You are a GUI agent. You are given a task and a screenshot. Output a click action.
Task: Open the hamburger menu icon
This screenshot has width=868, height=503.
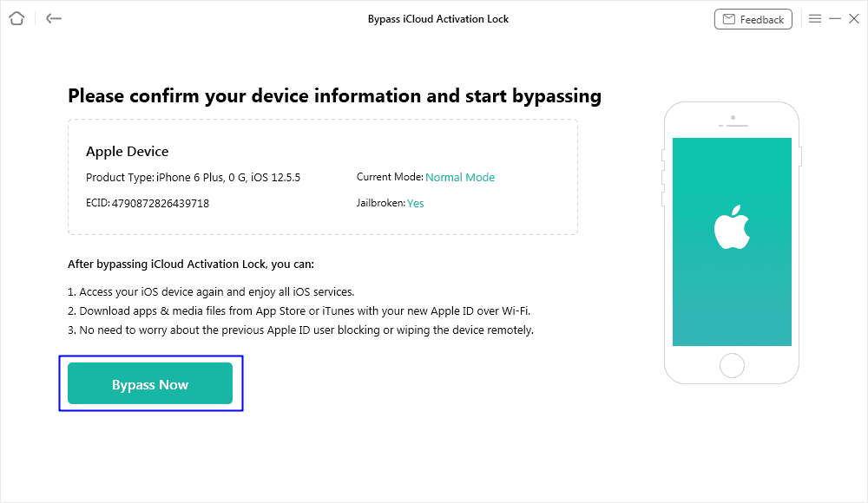[815, 19]
